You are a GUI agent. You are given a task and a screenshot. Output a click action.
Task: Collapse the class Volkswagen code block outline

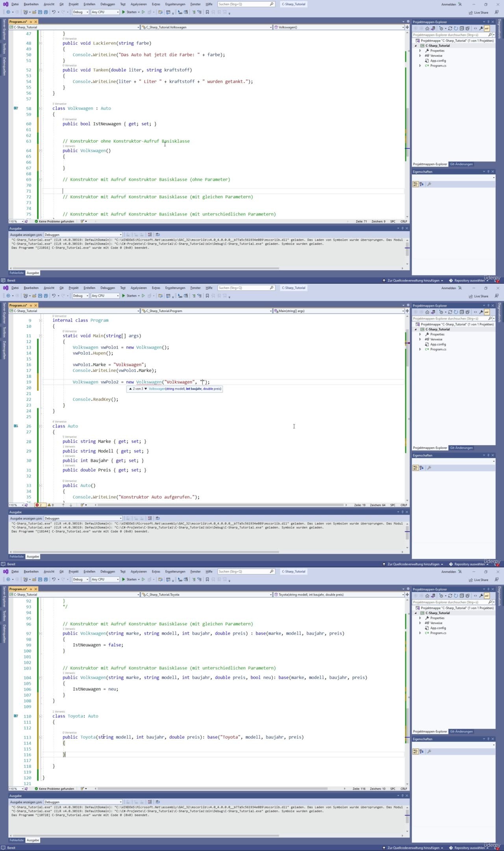coord(40,108)
